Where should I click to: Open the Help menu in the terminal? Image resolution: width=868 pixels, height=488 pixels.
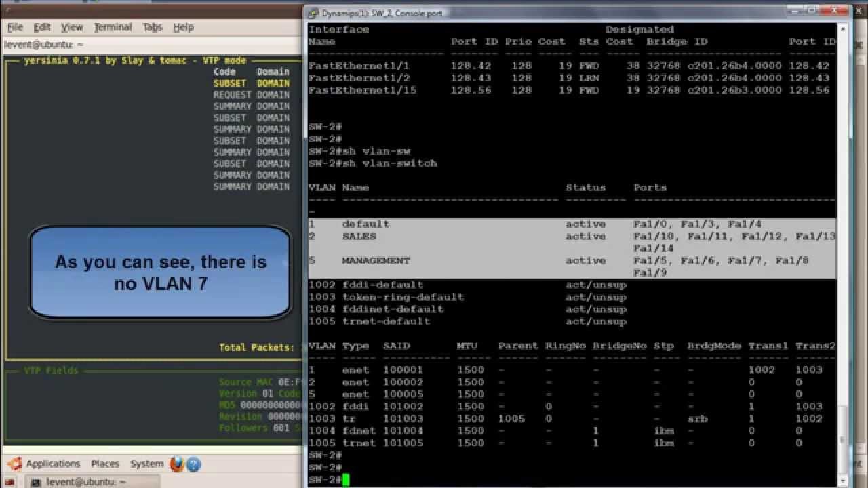coord(183,27)
